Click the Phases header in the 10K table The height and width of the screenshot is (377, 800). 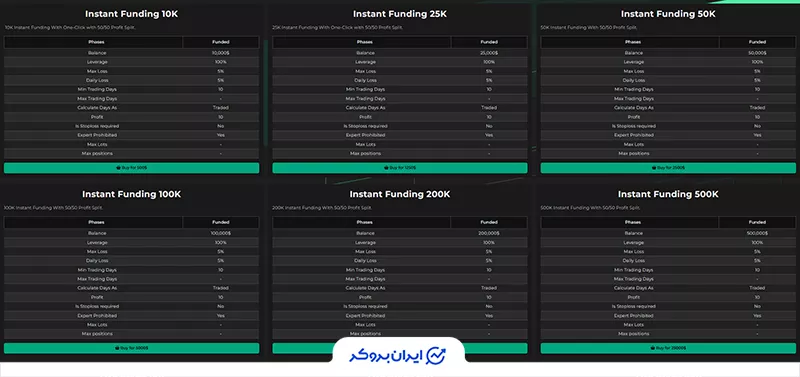point(96,42)
